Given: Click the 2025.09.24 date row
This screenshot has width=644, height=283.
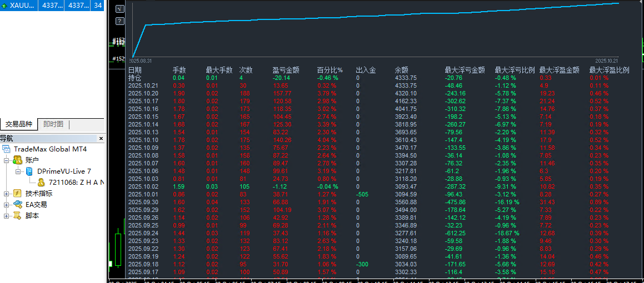Looking at the screenshot, I should tap(144, 233).
